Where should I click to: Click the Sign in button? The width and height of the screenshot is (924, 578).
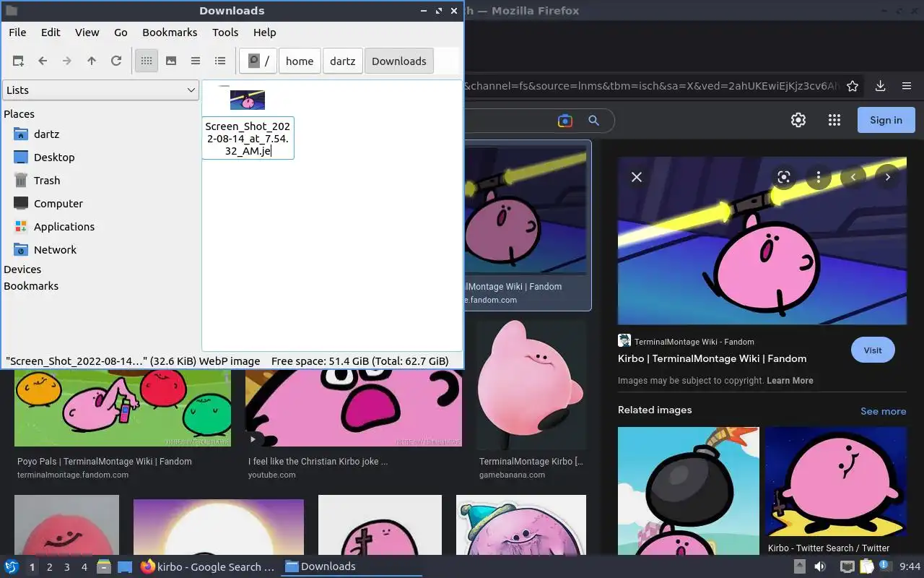886,120
